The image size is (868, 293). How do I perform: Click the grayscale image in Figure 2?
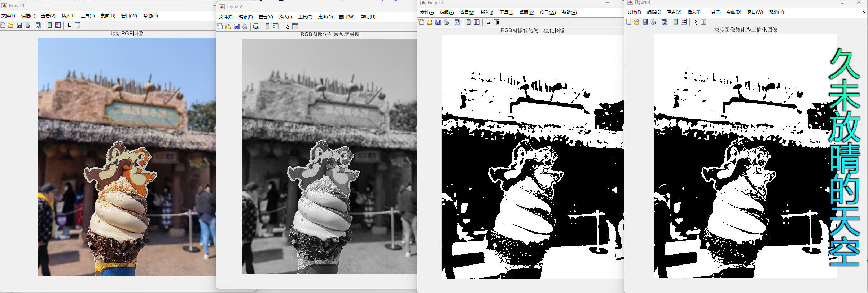(x=329, y=156)
